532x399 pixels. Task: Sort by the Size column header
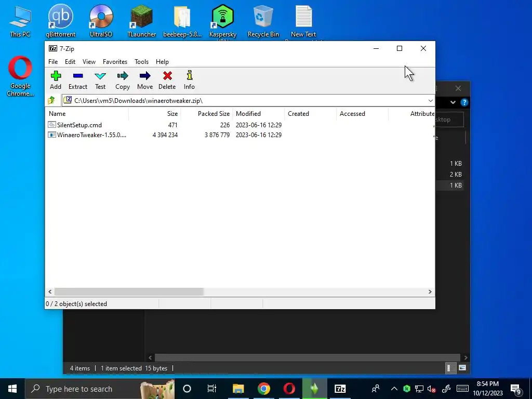[155, 114]
